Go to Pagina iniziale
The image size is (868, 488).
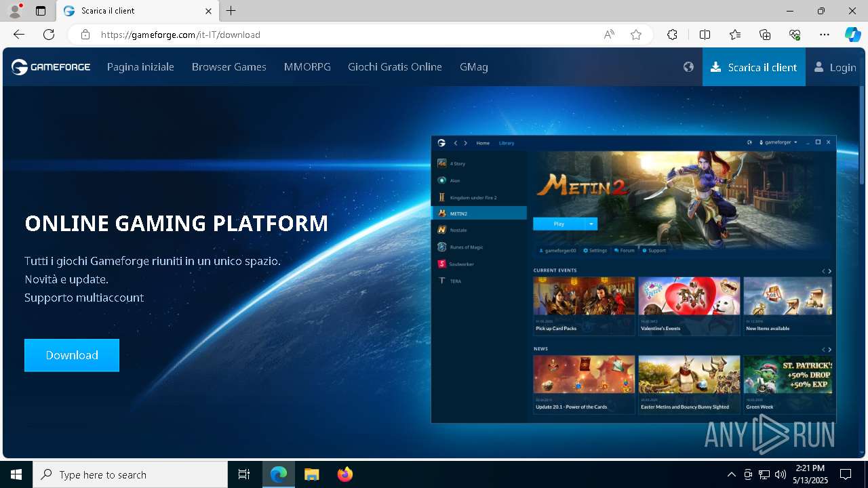click(140, 66)
